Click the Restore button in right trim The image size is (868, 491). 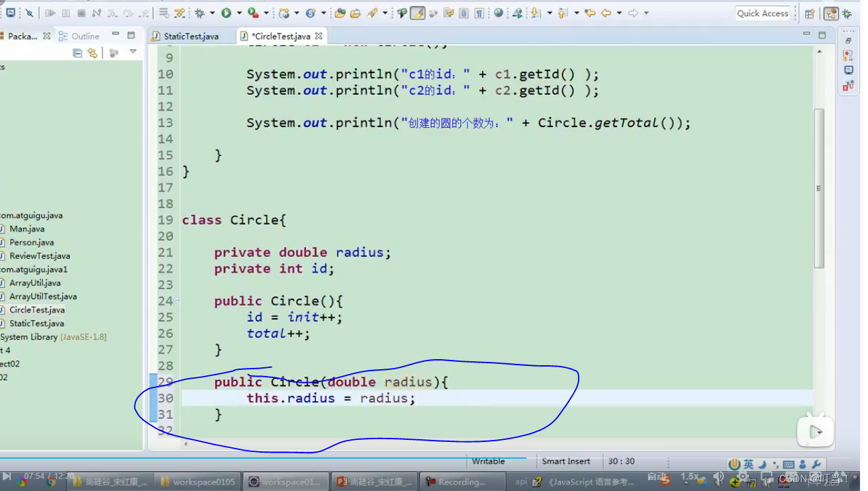(848, 41)
